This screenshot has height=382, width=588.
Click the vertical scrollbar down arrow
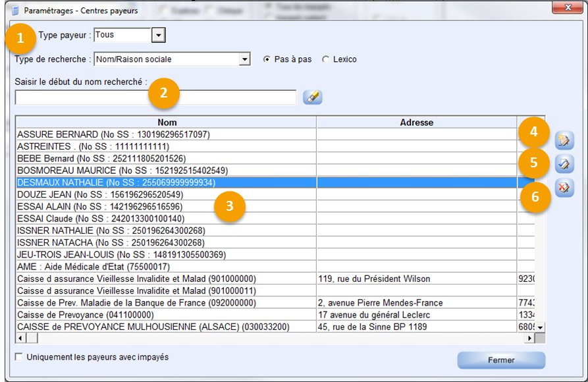point(540,327)
